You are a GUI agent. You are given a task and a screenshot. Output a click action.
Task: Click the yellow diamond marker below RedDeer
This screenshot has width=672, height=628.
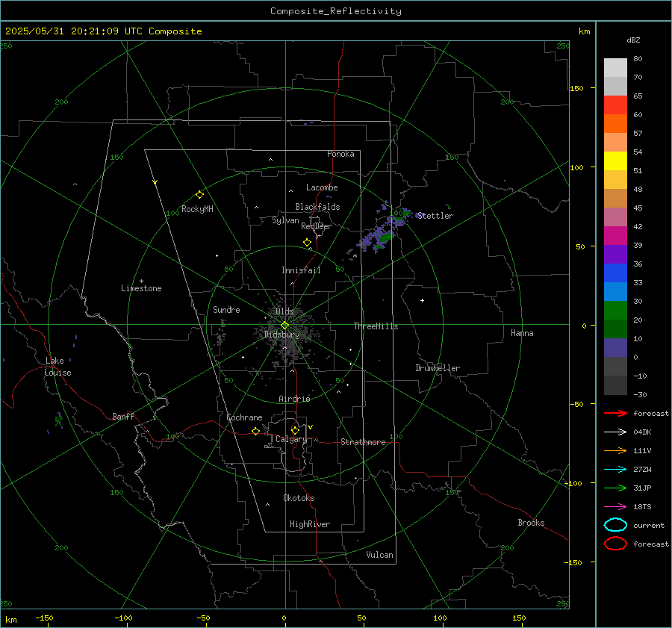click(307, 243)
